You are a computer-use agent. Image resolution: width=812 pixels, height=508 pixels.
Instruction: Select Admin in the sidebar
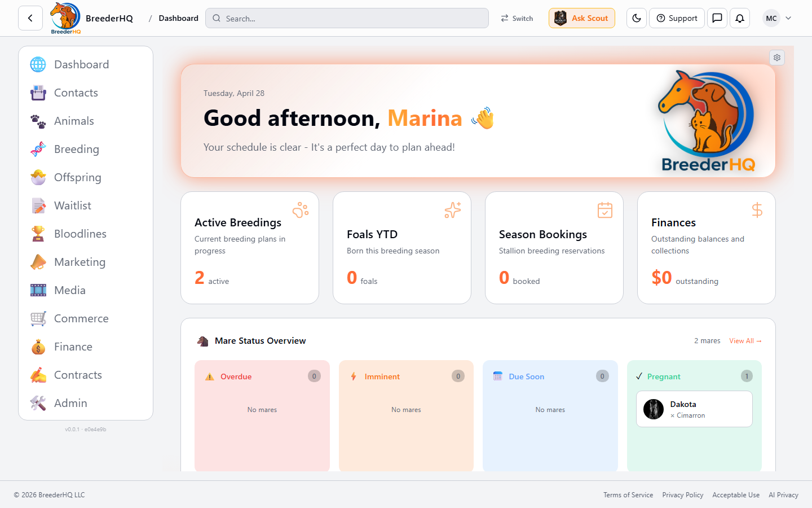tap(86, 403)
